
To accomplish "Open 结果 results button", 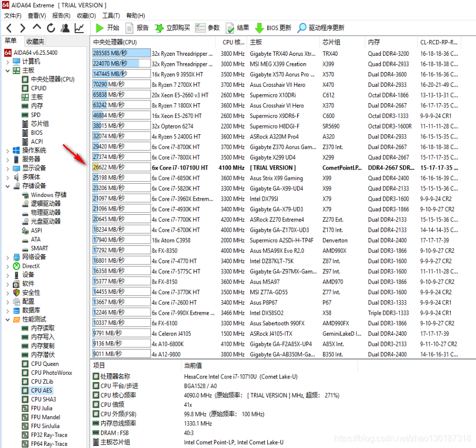I will pyautogui.click(x=238, y=28).
